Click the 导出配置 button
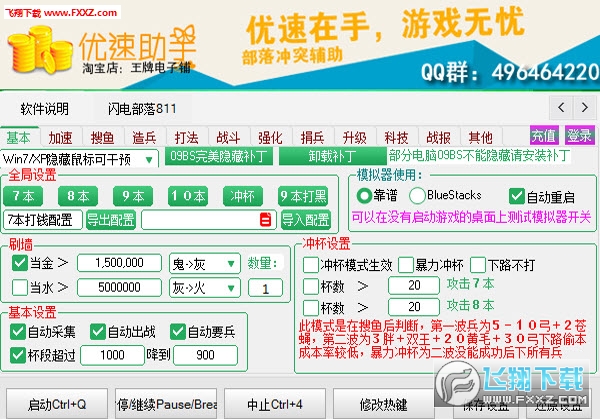600x419 pixels. pyautogui.click(x=111, y=220)
